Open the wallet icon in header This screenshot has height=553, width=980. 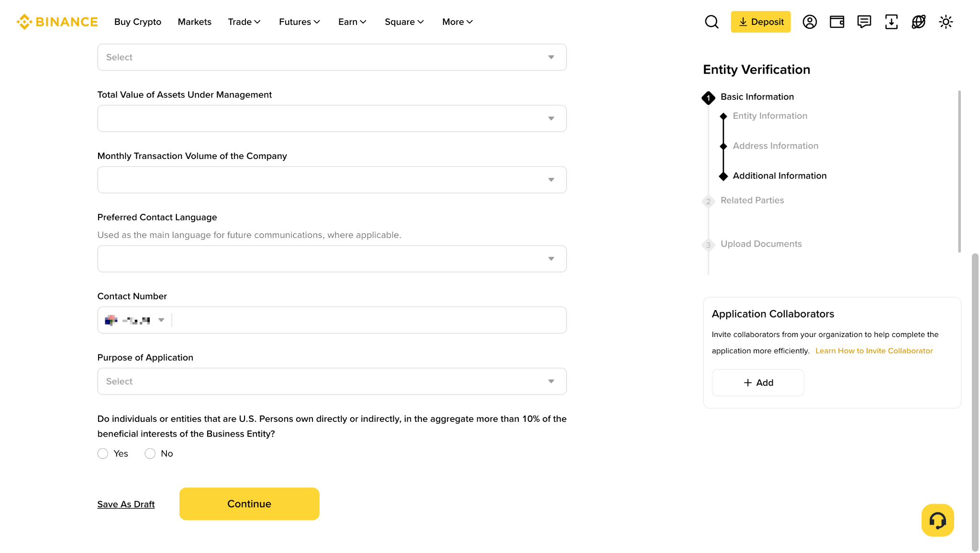837,22
